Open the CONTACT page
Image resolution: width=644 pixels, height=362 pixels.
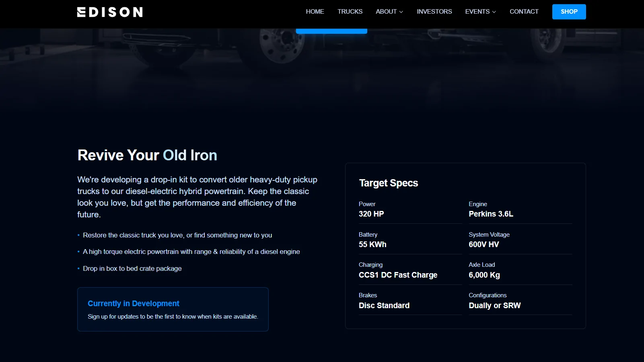click(524, 12)
